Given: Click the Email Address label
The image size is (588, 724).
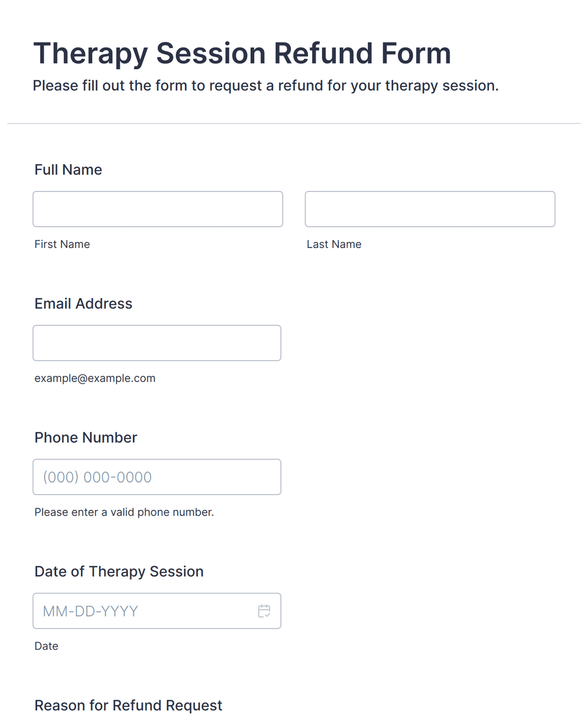Looking at the screenshot, I should tap(83, 304).
